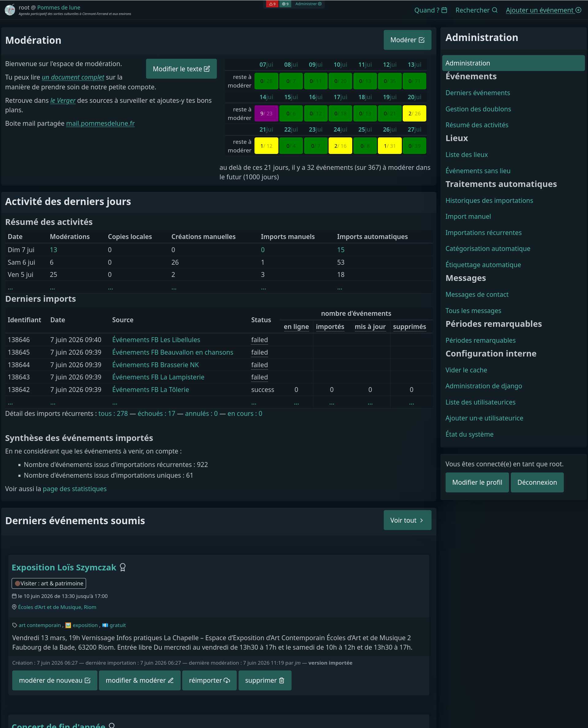Click modérer de nouveau button

coord(55,681)
